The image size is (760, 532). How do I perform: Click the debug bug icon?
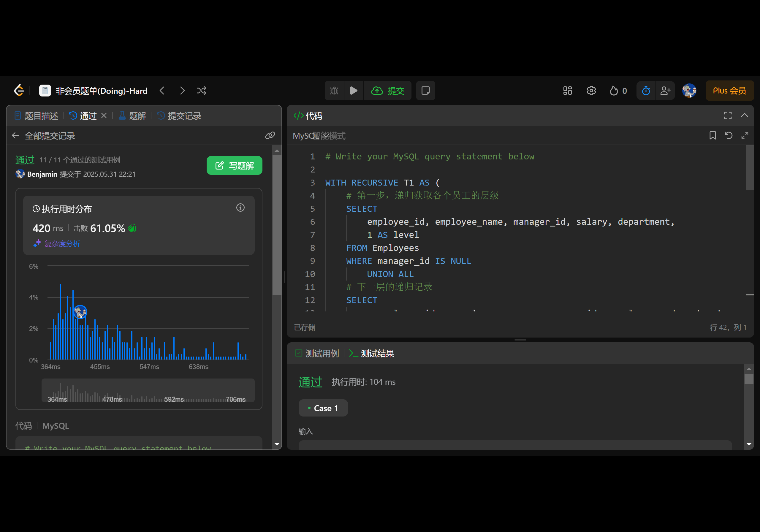click(334, 91)
